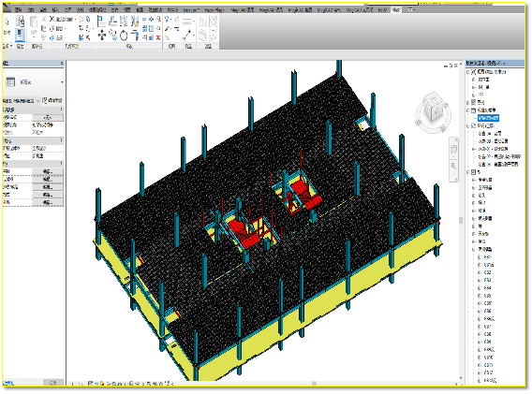Collapse the schedules node in Project Browser

pos(468,110)
